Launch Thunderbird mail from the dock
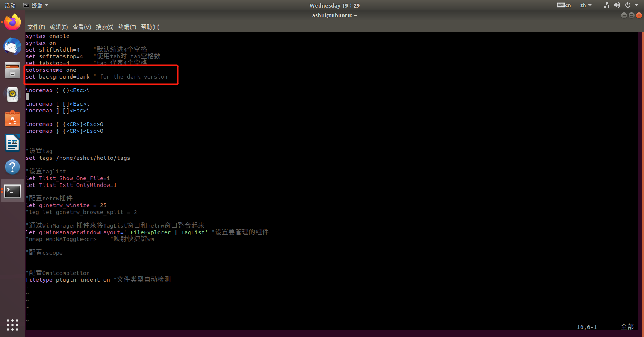The image size is (644, 337). (x=12, y=46)
